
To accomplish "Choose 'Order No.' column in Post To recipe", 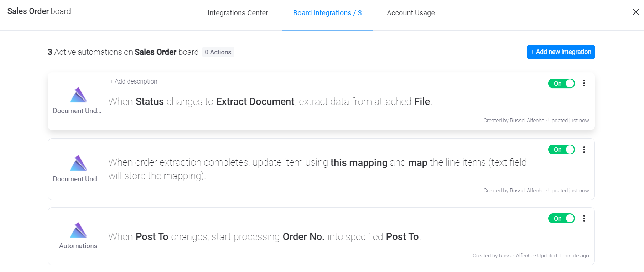I will [x=303, y=237].
